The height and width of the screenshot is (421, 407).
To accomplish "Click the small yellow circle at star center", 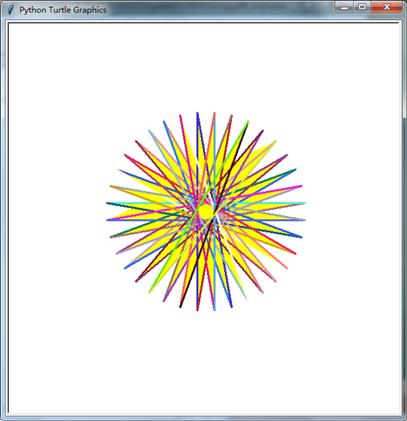I will (206, 212).
